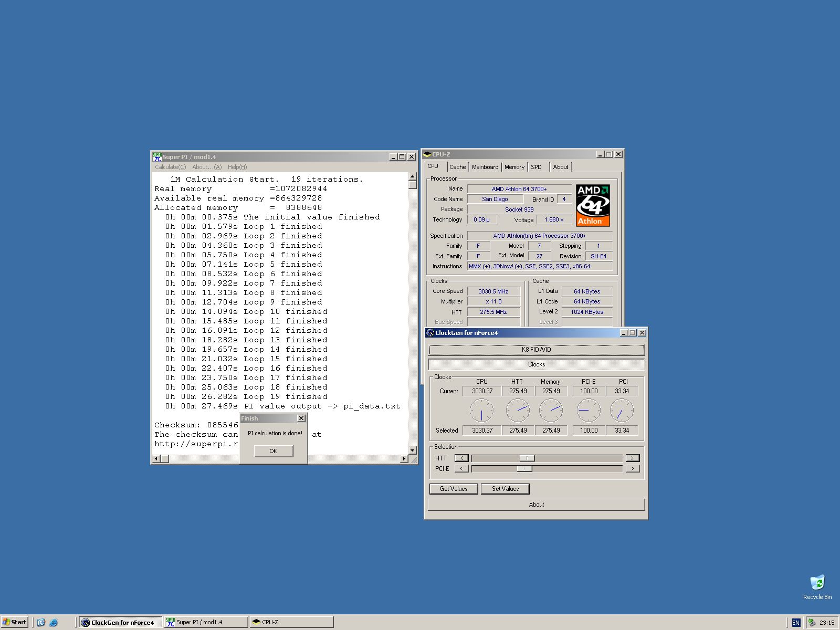Click the system tray icon beside the clock
The width and height of the screenshot is (840, 630).
click(x=812, y=623)
